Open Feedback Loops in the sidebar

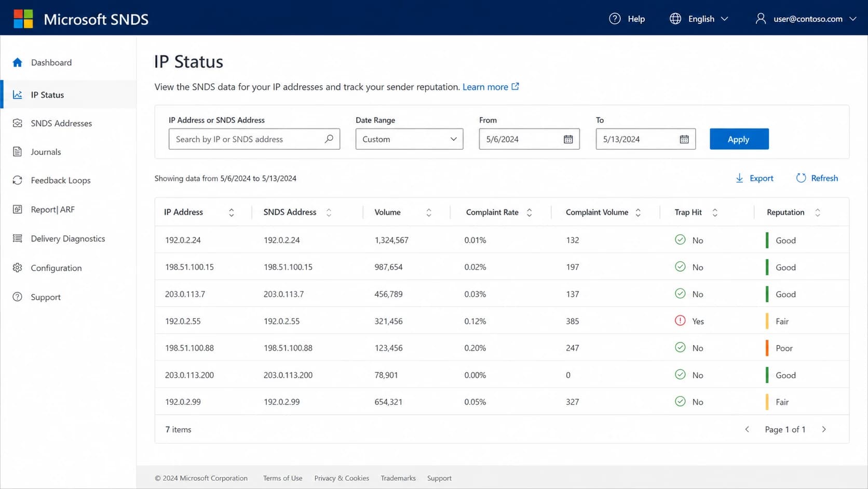tap(69, 180)
